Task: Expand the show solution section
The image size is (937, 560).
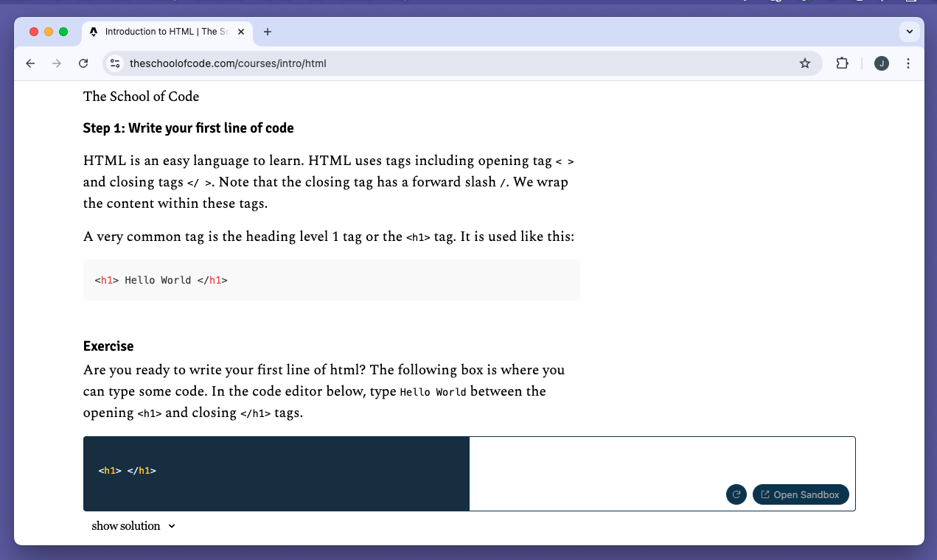Action: click(133, 526)
